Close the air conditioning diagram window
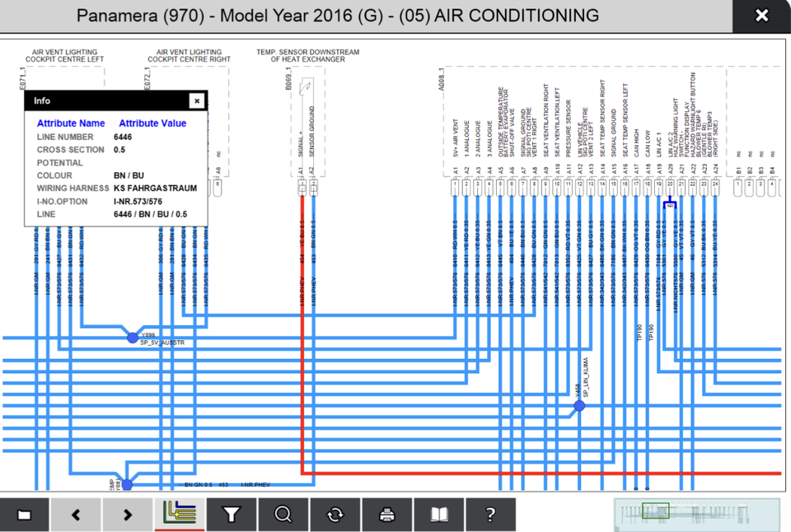Image resolution: width=791 pixels, height=532 pixels. pyautogui.click(x=761, y=16)
